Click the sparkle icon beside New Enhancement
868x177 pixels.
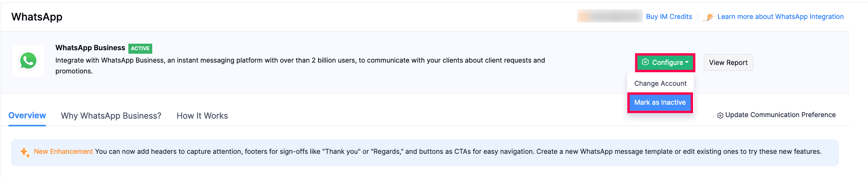coord(25,152)
